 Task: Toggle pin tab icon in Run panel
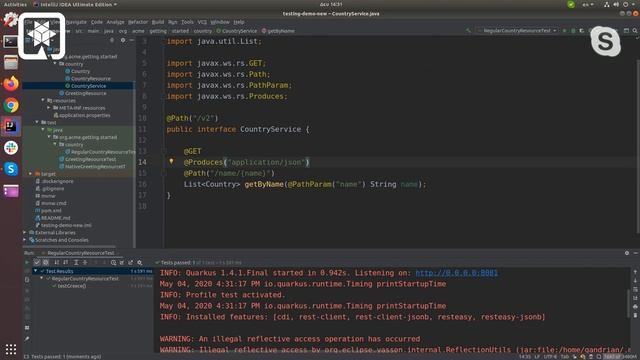coord(27,339)
